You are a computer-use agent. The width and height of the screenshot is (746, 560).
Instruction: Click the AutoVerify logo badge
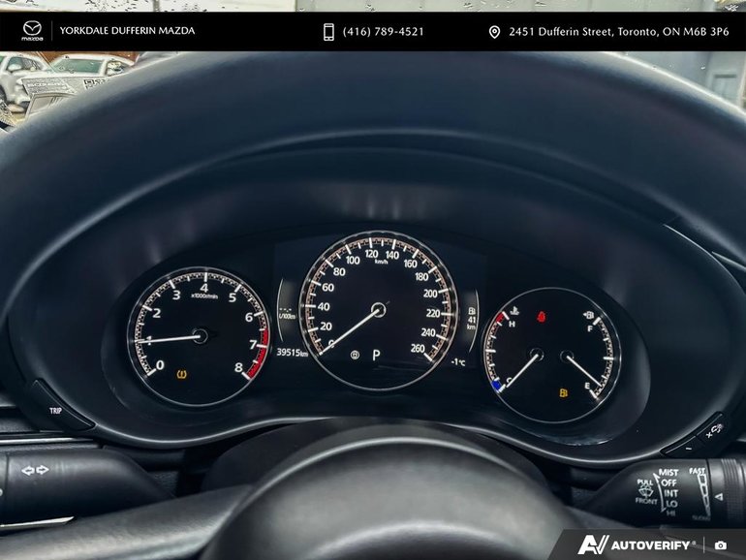coord(637,545)
